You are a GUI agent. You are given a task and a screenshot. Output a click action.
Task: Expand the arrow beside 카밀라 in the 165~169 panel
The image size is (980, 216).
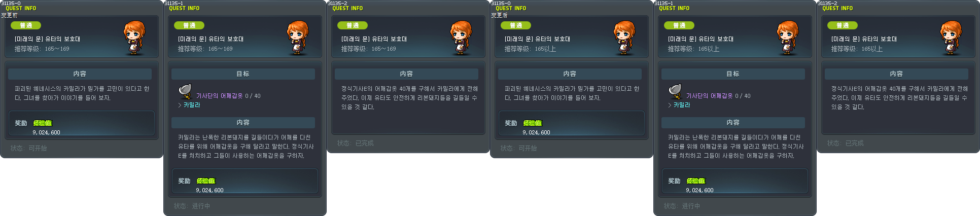pyautogui.click(x=180, y=105)
